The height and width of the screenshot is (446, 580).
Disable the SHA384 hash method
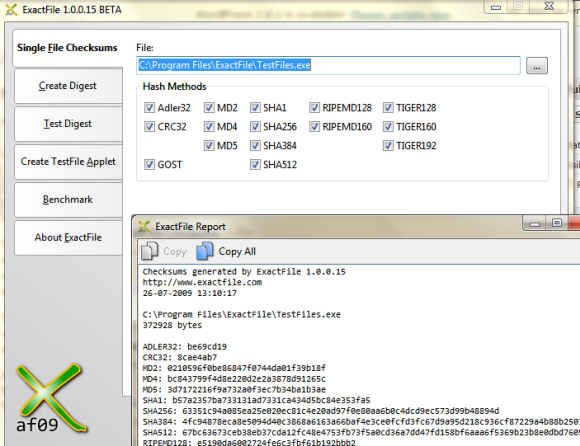255,145
